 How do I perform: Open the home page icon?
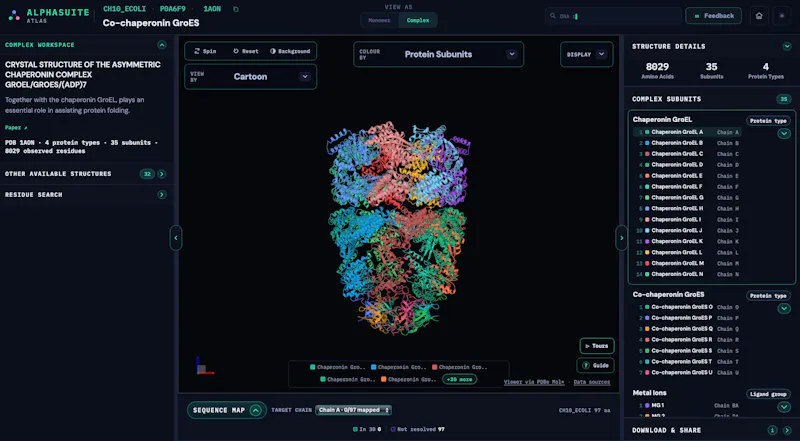click(759, 16)
